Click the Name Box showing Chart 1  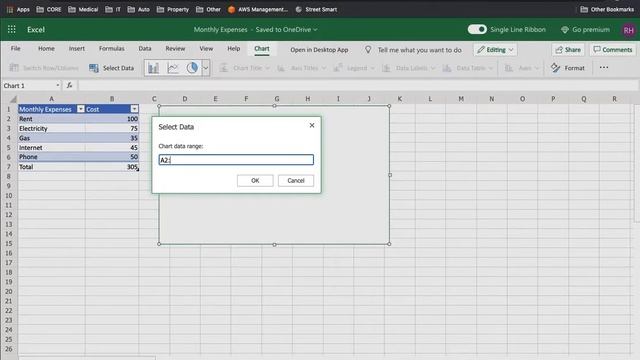pos(31,85)
